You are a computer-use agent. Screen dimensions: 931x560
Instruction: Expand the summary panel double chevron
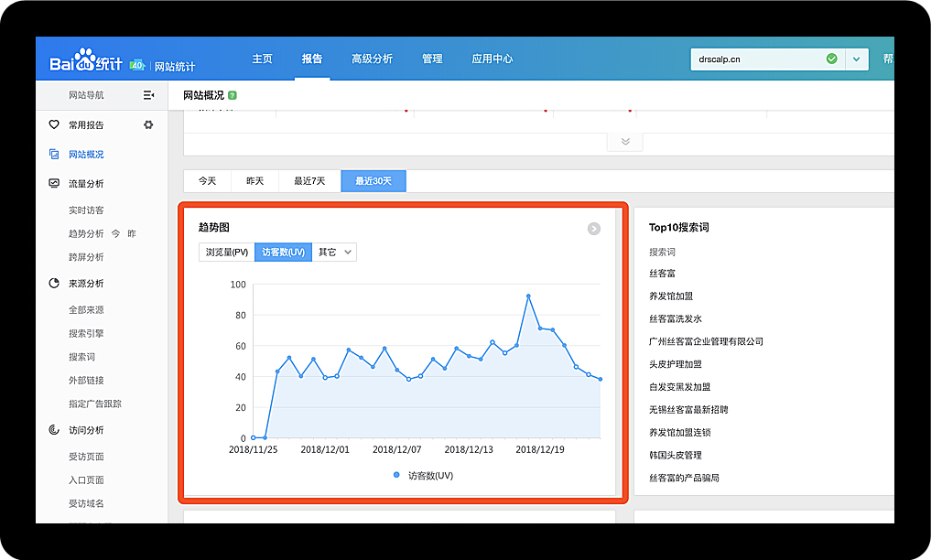point(625,142)
